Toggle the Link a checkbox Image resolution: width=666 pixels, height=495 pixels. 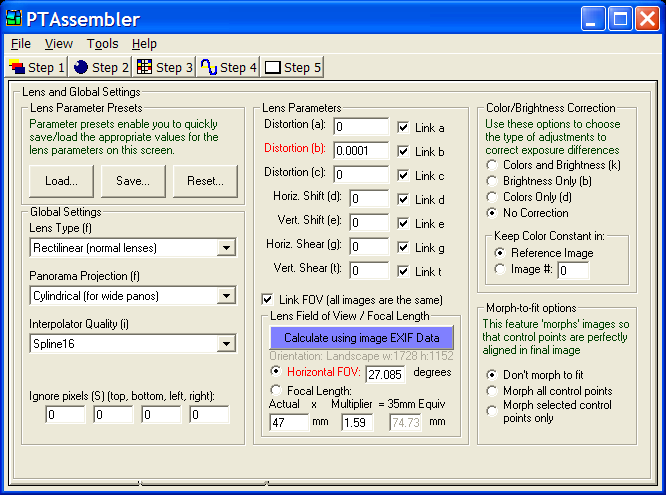(x=403, y=127)
